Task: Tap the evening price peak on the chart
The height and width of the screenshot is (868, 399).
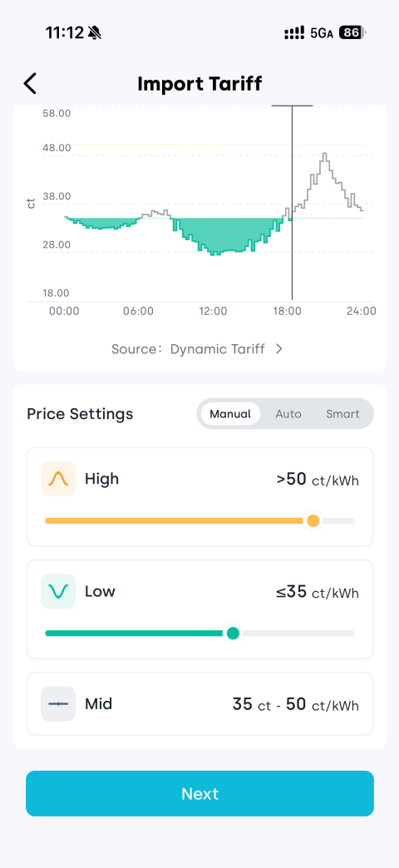Action: click(x=325, y=158)
